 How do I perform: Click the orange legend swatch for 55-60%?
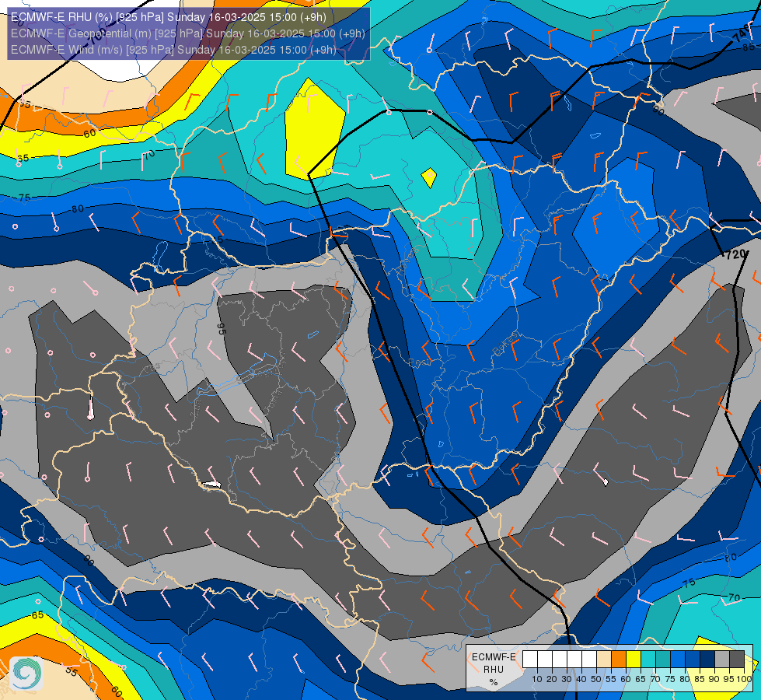pyautogui.click(x=619, y=660)
